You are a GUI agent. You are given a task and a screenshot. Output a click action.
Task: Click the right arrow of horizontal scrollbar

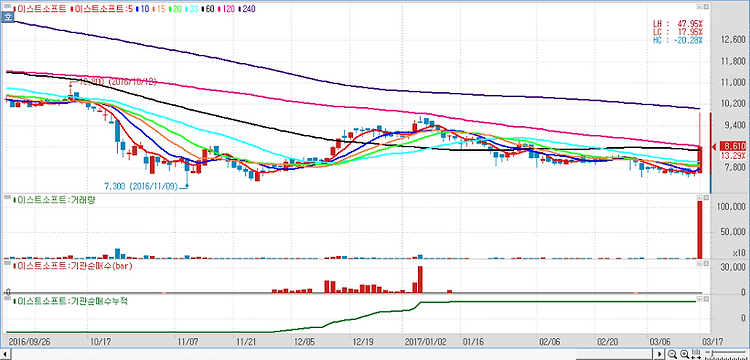click(659, 354)
